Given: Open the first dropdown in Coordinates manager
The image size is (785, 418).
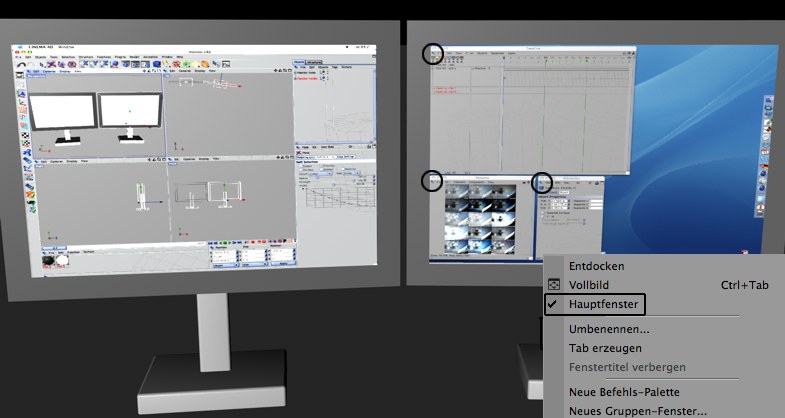Looking at the screenshot, I should (x=226, y=265).
